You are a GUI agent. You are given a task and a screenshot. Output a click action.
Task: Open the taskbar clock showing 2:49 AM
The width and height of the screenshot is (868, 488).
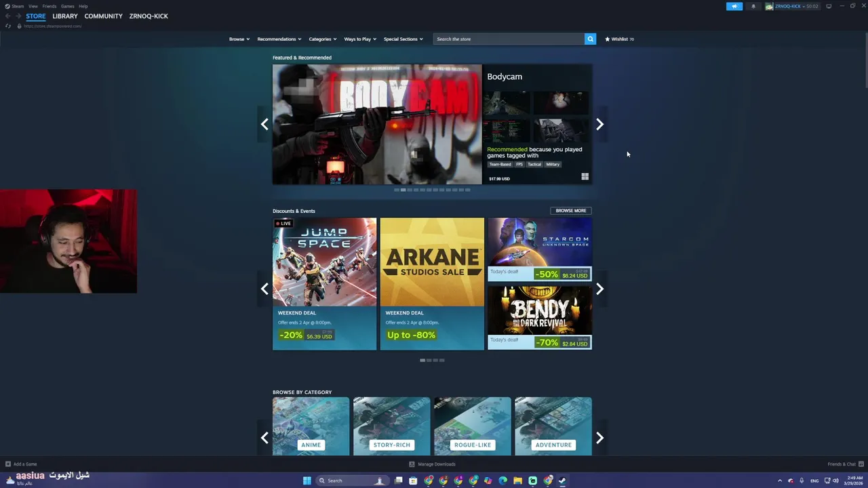click(852, 481)
